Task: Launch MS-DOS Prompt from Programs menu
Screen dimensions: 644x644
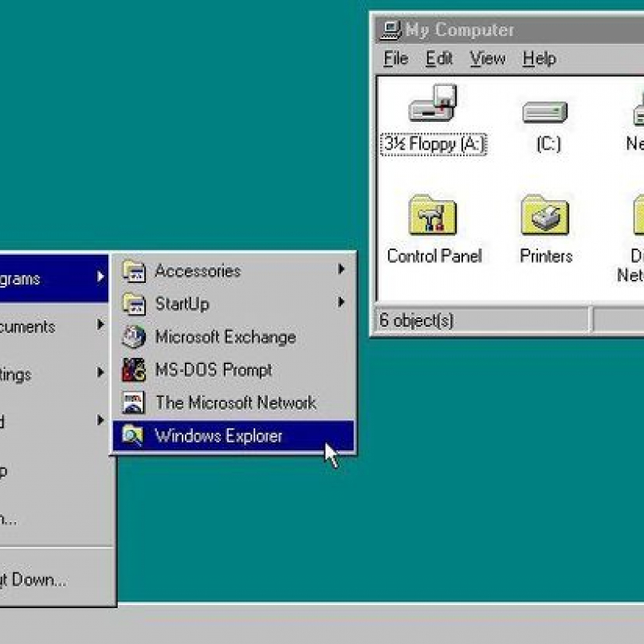Action: 234,370
